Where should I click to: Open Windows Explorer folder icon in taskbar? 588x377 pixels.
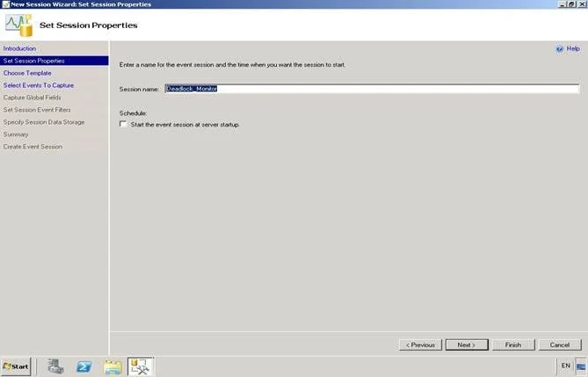pyautogui.click(x=113, y=366)
